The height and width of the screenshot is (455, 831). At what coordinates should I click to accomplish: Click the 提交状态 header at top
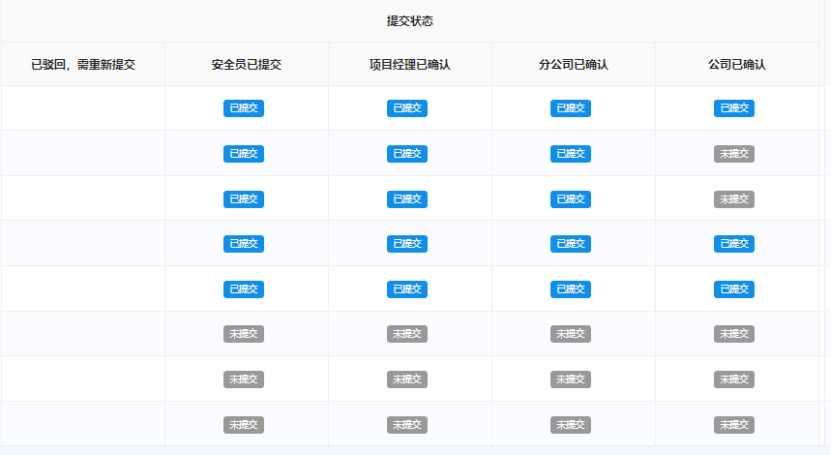point(409,21)
